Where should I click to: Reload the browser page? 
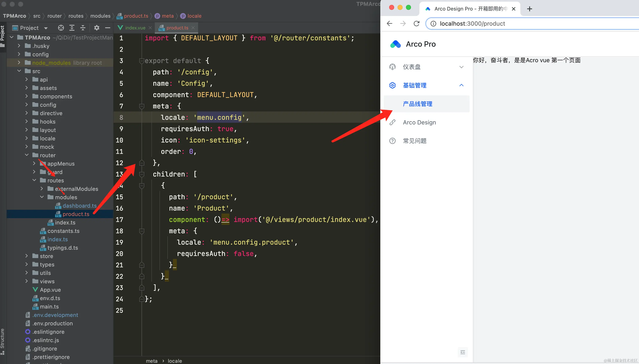coord(416,23)
